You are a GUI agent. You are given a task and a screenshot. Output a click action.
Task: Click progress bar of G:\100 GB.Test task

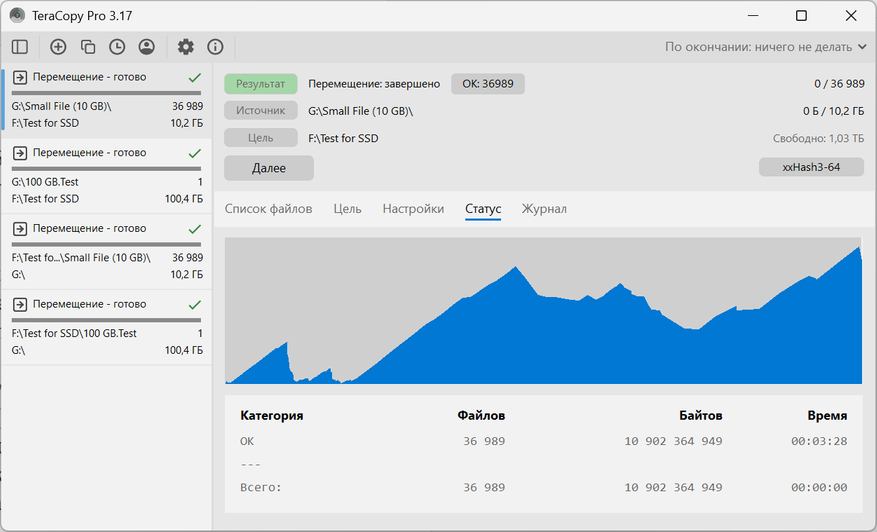[x=106, y=168]
